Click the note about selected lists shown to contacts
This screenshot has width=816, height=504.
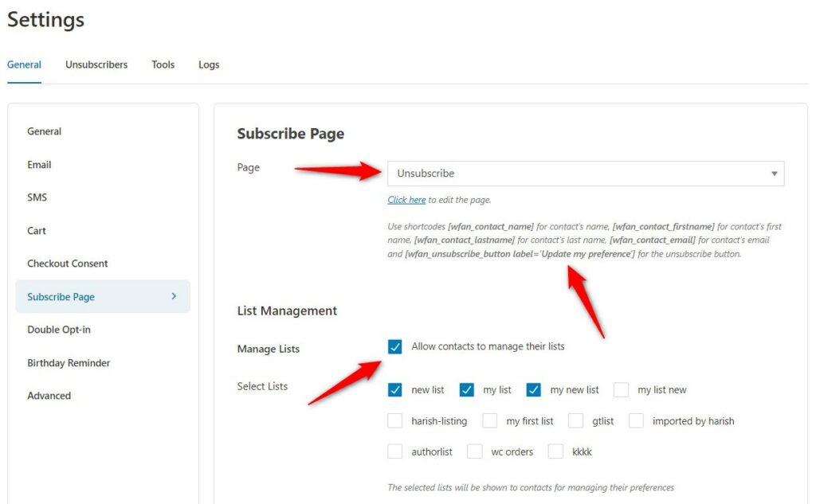tap(531, 488)
